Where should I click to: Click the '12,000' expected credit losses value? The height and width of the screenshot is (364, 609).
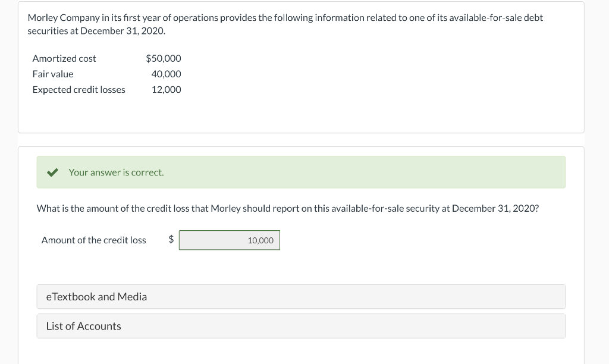tap(167, 89)
